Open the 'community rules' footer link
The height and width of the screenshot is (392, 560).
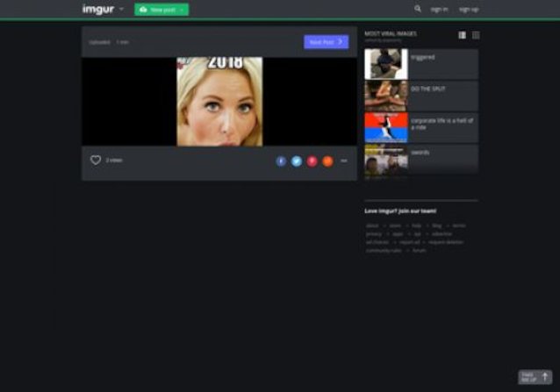pos(384,251)
